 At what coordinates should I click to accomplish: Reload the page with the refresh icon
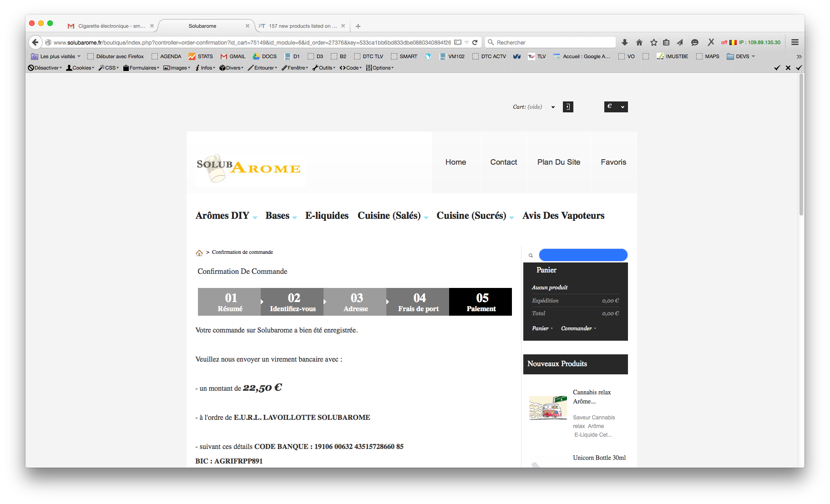coord(475,42)
